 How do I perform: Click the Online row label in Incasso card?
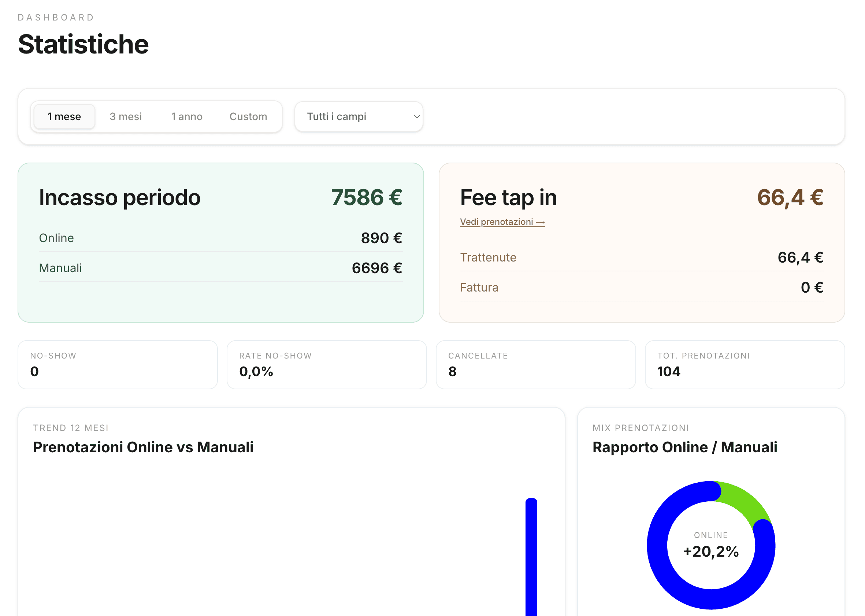(56, 238)
